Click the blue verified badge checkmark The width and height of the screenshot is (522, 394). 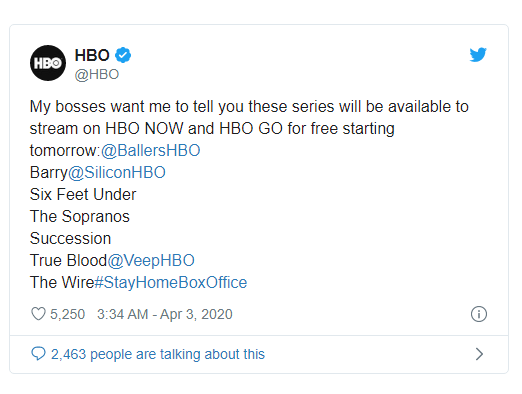[123, 55]
